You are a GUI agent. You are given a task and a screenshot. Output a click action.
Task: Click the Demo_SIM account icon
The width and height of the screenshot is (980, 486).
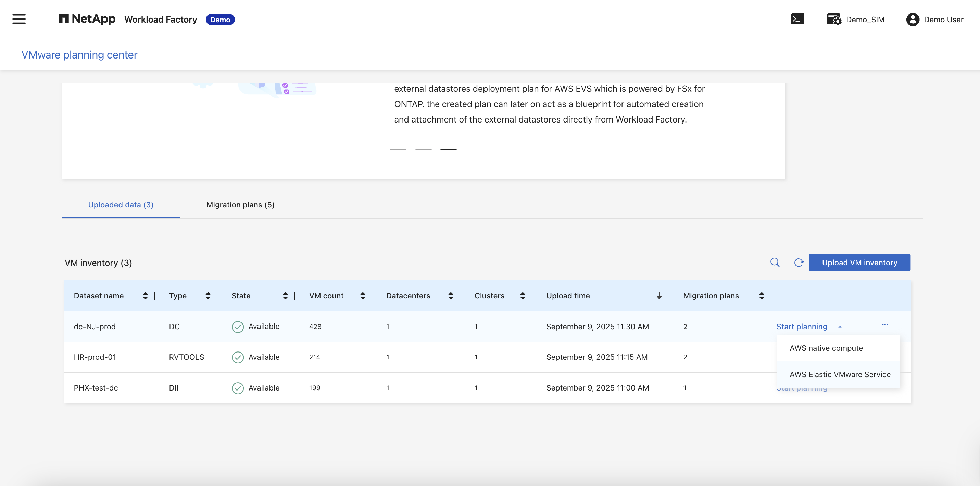pos(834,19)
